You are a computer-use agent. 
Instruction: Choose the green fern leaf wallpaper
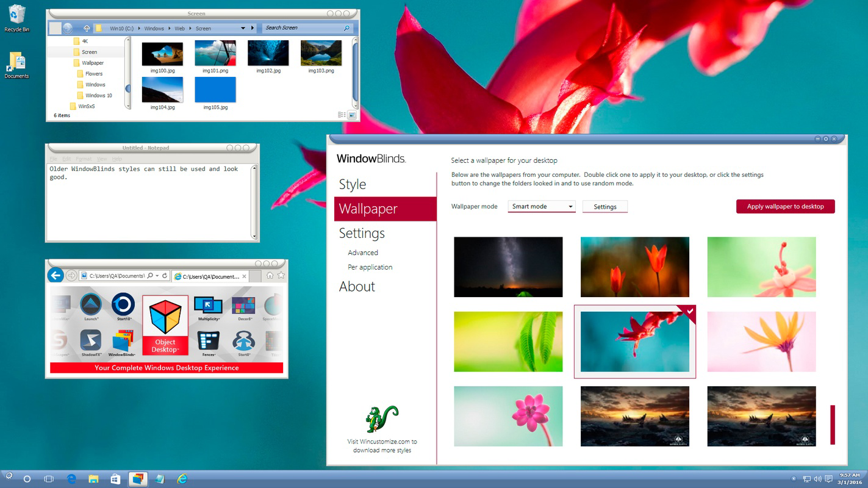(x=508, y=342)
